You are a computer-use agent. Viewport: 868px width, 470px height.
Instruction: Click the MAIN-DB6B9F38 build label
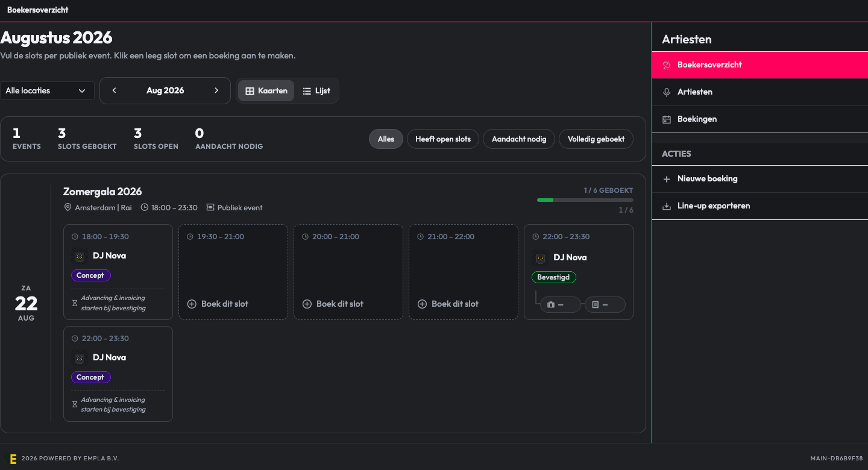(837, 459)
